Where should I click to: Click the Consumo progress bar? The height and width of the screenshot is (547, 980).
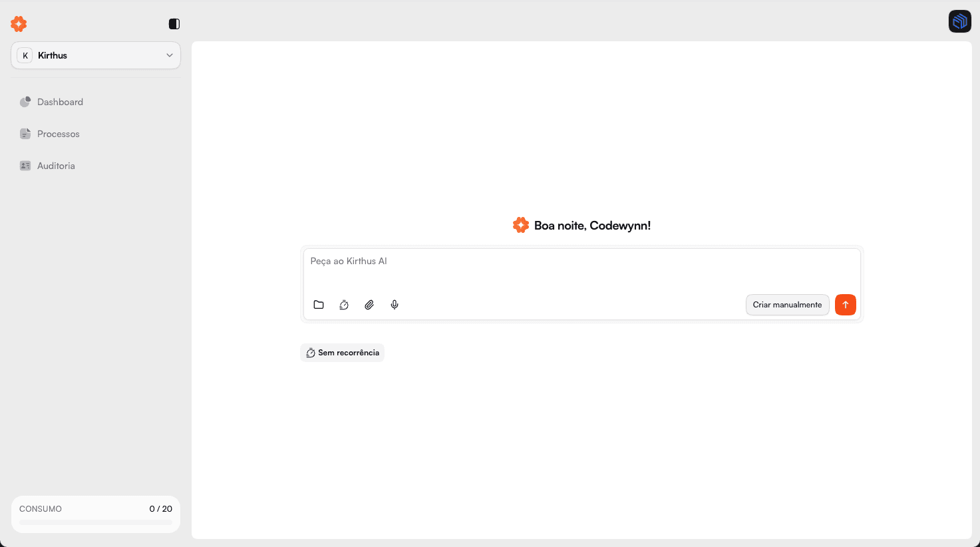point(96,522)
